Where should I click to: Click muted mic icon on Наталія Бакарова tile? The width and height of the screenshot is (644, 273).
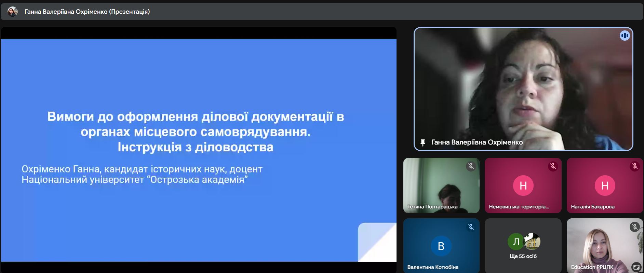634,166
